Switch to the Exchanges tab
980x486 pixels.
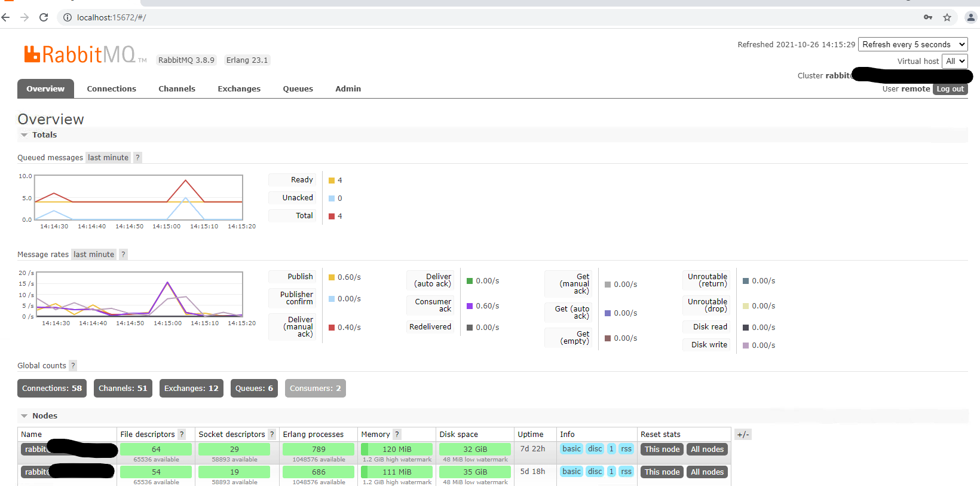[239, 88]
